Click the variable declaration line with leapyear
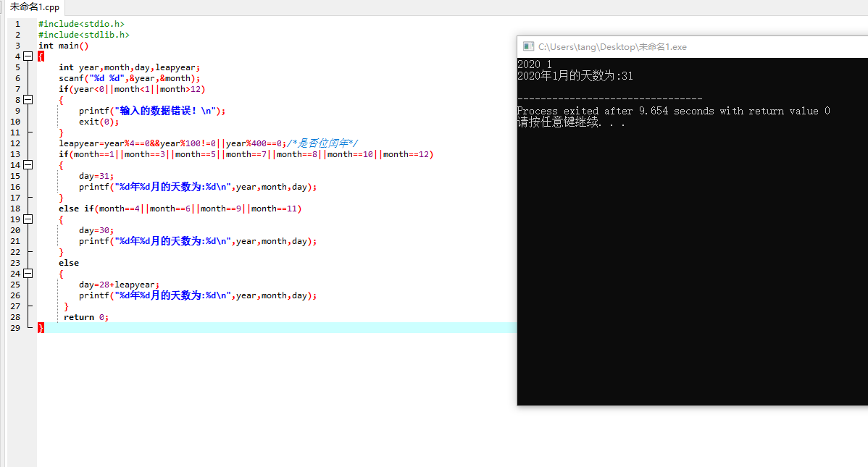The width and height of the screenshot is (868, 467). click(x=130, y=67)
